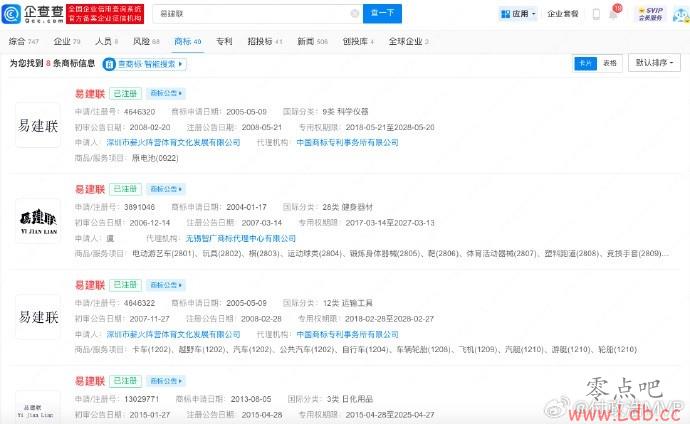Open 易建联 title of trademark 3891046
Image resolution: width=690 pixels, height=424 pixels.
pos(90,189)
